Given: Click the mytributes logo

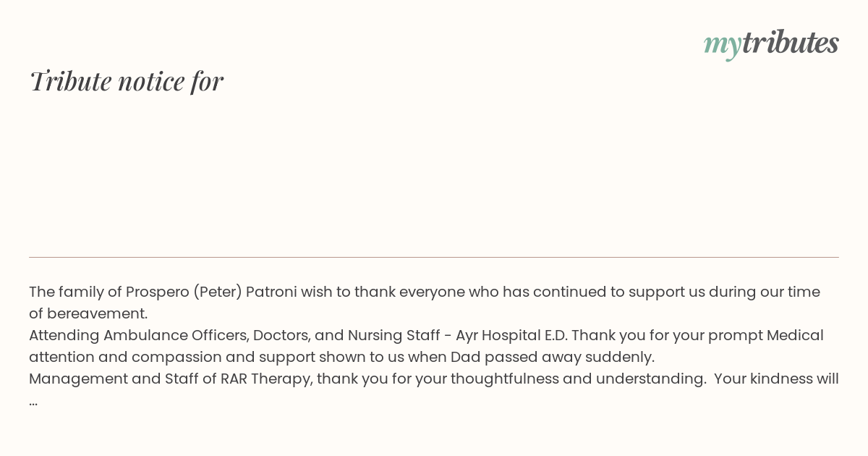Looking at the screenshot, I should [x=771, y=43].
